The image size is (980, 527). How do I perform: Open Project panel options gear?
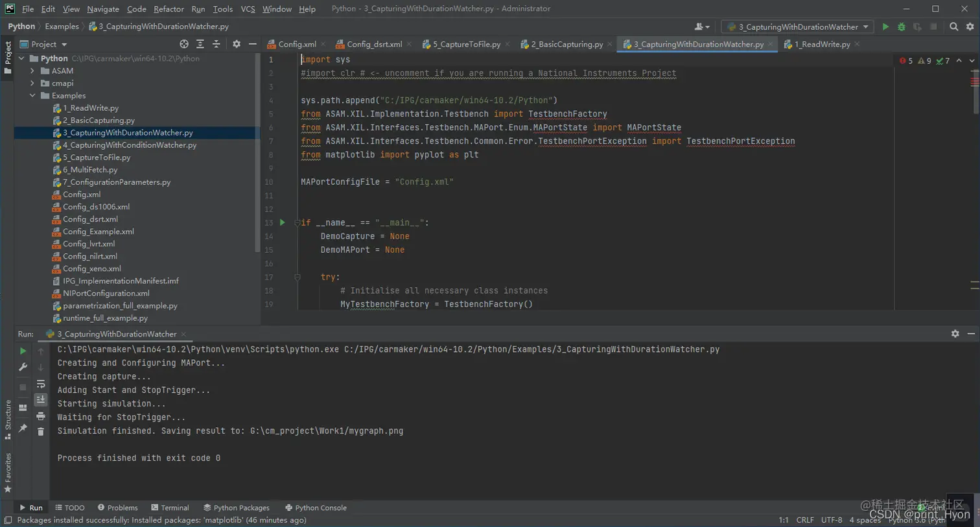pyautogui.click(x=237, y=44)
